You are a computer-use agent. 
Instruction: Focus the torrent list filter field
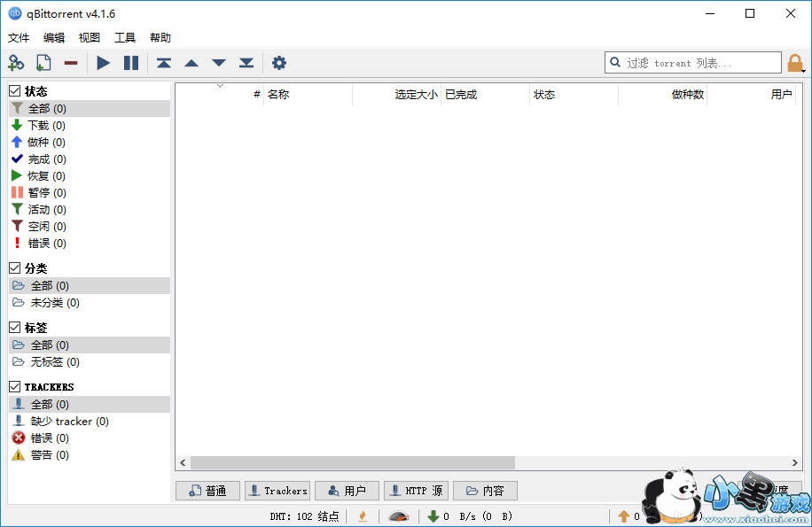coord(693,63)
